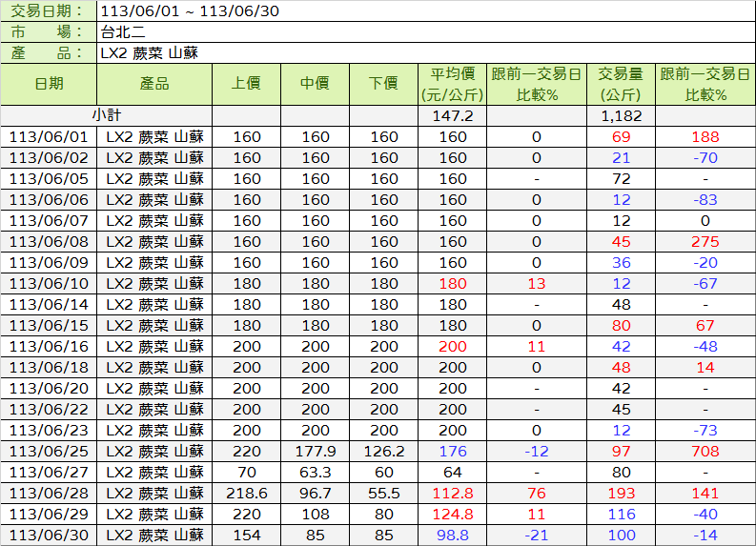Click the 上價 column header
The width and height of the screenshot is (756, 546).
tap(246, 84)
